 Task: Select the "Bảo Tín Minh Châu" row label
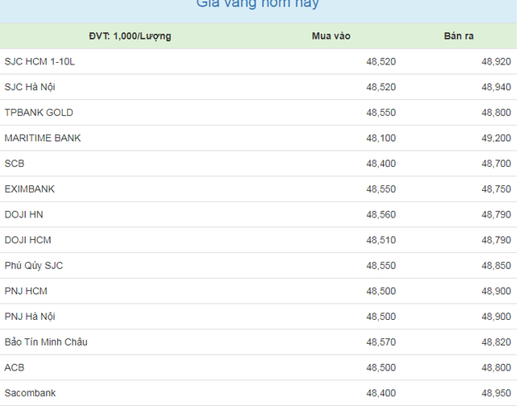tap(46, 342)
